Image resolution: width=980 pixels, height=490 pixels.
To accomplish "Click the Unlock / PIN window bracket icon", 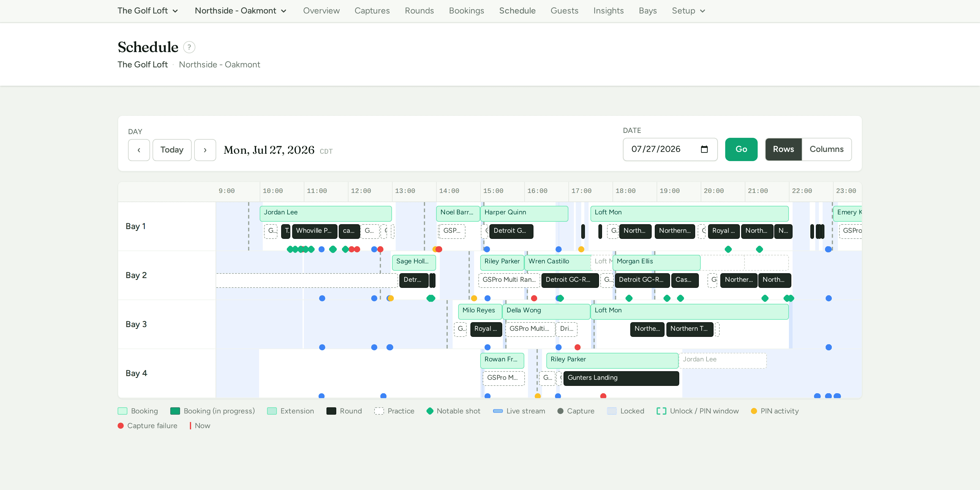I will click(x=661, y=411).
